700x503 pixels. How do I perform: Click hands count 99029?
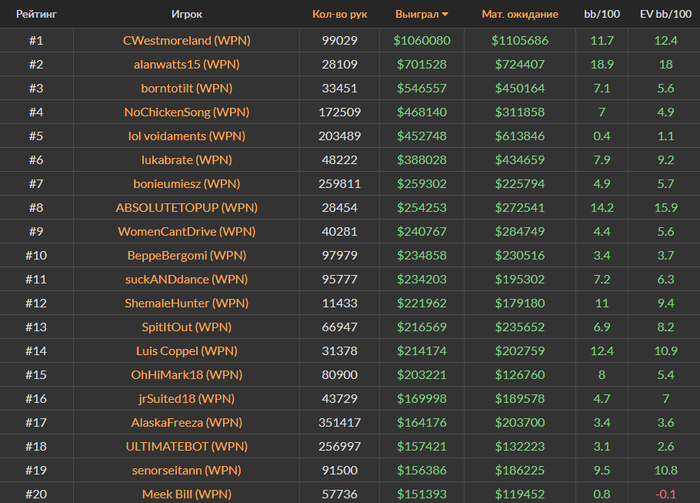tap(339, 41)
